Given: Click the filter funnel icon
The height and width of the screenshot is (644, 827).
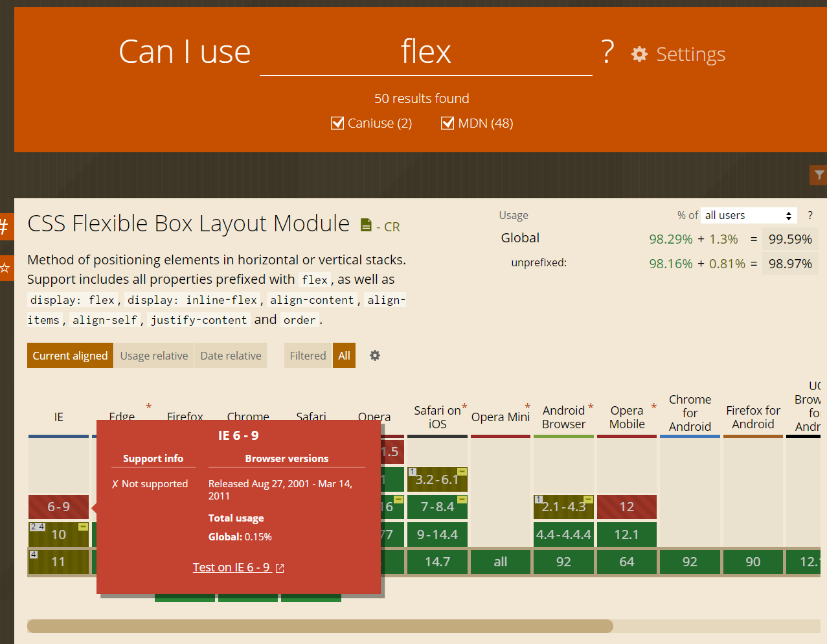Looking at the screenshot, I should tap(819, 175).
